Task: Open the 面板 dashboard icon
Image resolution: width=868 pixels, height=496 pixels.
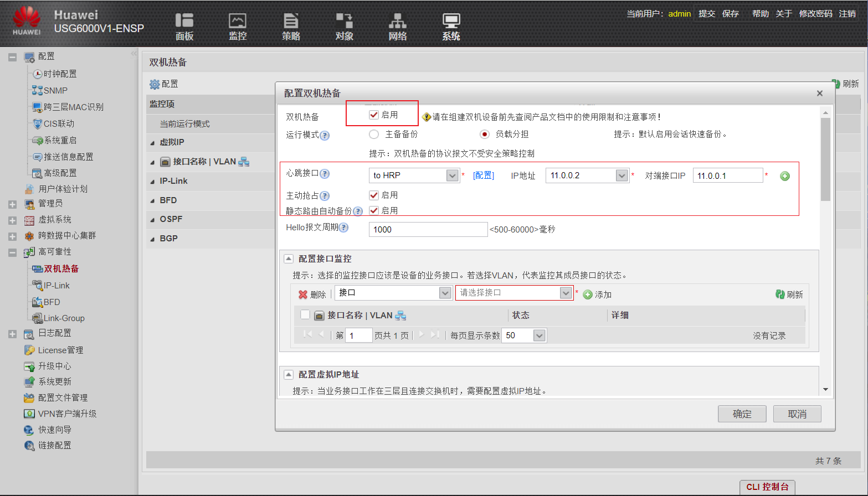Action: pyautogui.click(x=184, y=26)
